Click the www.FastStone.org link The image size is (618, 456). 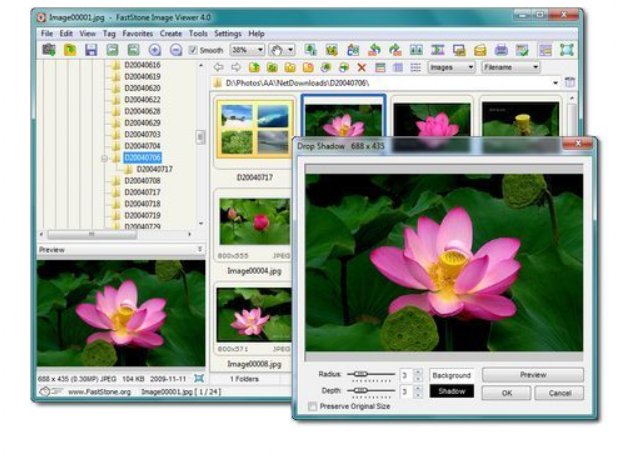(x=99, y=392)
